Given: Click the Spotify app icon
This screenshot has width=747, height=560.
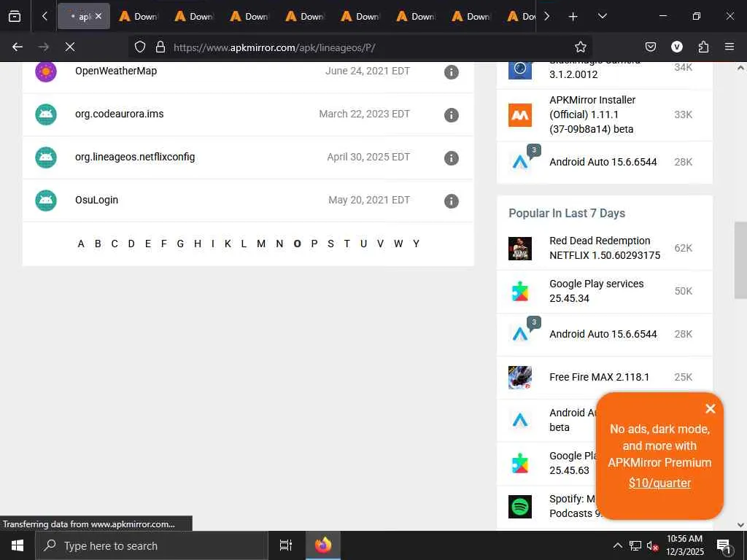Looking at the screenshot, I should (519, 507).
